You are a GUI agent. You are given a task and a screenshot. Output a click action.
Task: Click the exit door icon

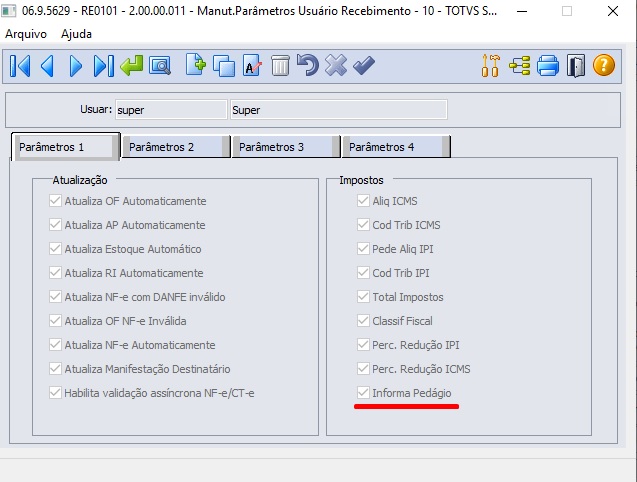tap(576, 65)
